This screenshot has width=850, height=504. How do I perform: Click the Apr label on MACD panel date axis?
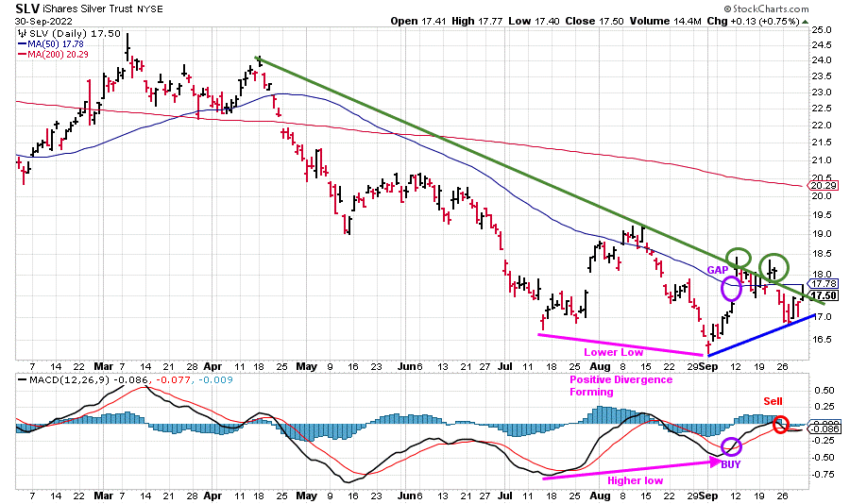[213, 496]
